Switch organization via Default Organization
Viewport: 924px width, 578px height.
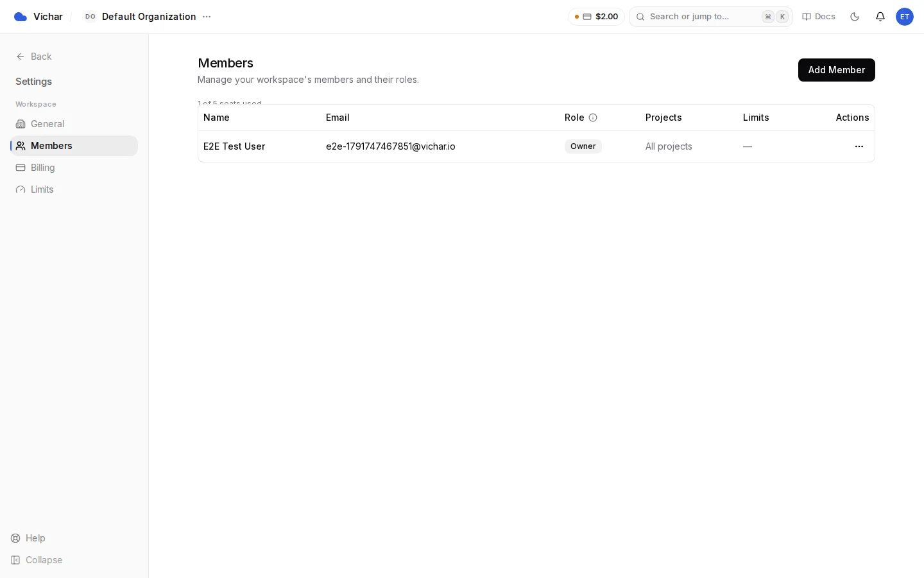point(149,17)
